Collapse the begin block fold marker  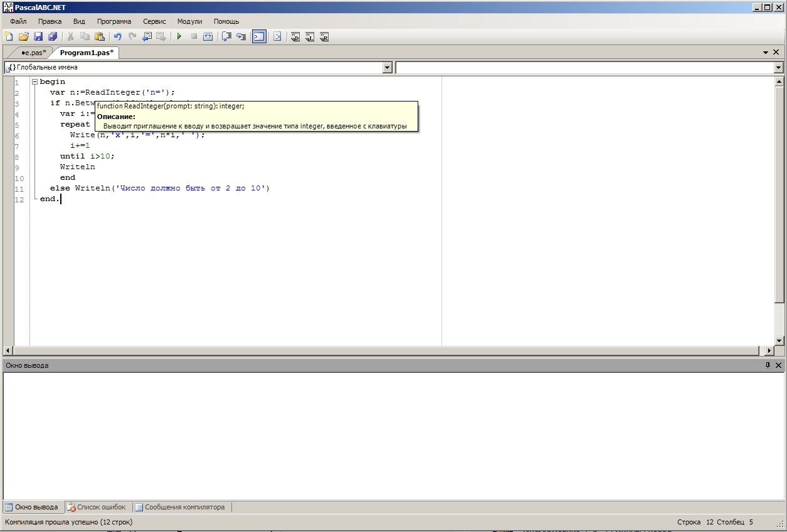(35, 82)
